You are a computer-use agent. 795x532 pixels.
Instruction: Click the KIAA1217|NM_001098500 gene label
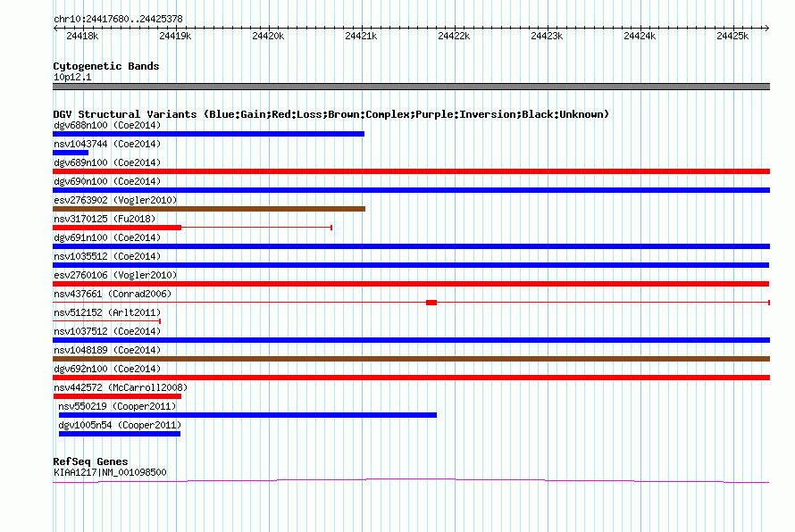click(110, 472)
